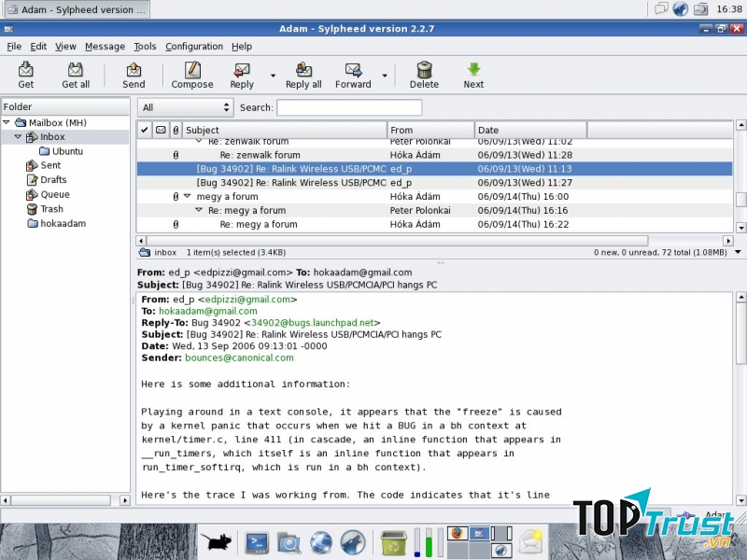Screen dimensions: 747x560
Task: Sort messages by the From column
Action: [430, 130]
